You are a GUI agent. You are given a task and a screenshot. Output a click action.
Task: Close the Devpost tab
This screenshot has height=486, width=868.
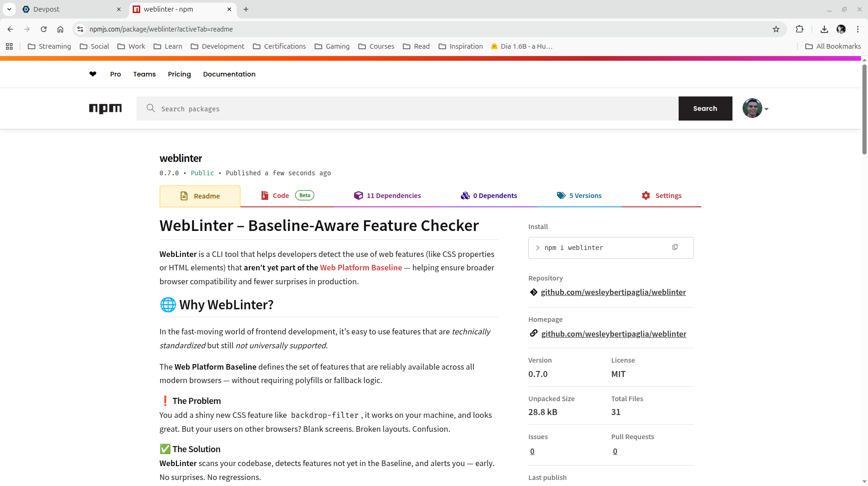click(x=119, y=9)
